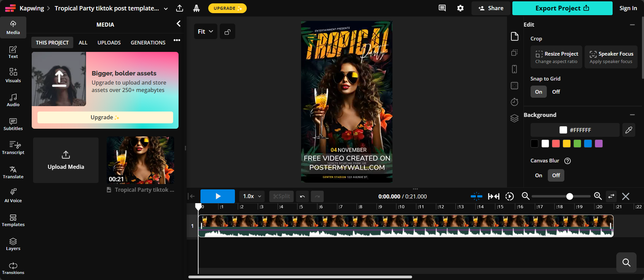Open the AI Voice panel
The height and width of the screenshot is (280, 644).
click(13, 196)
